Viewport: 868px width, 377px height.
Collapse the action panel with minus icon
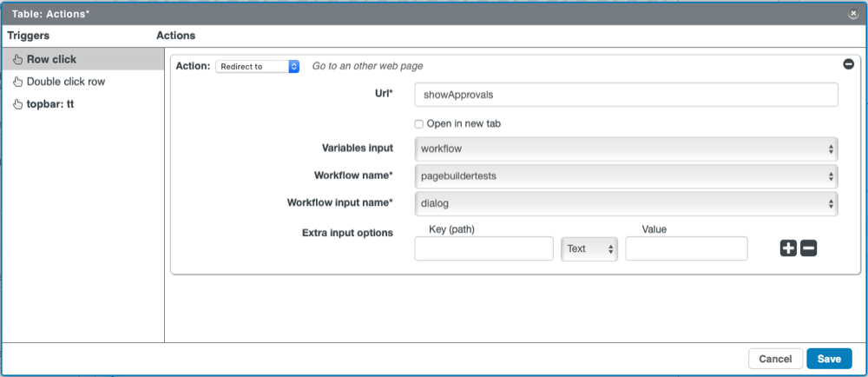pyautogui.click(x=848, y=64)
